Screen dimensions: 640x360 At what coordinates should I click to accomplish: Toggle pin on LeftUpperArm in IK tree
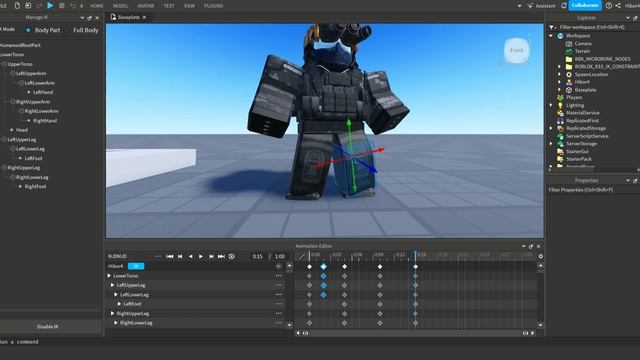click(x=13, y=73)
